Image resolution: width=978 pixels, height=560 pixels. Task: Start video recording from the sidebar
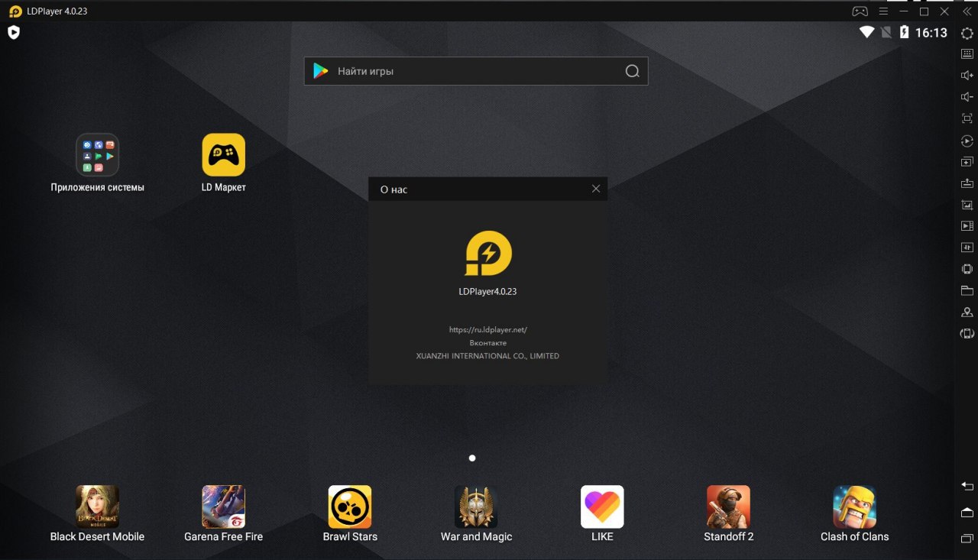point(967,226)
